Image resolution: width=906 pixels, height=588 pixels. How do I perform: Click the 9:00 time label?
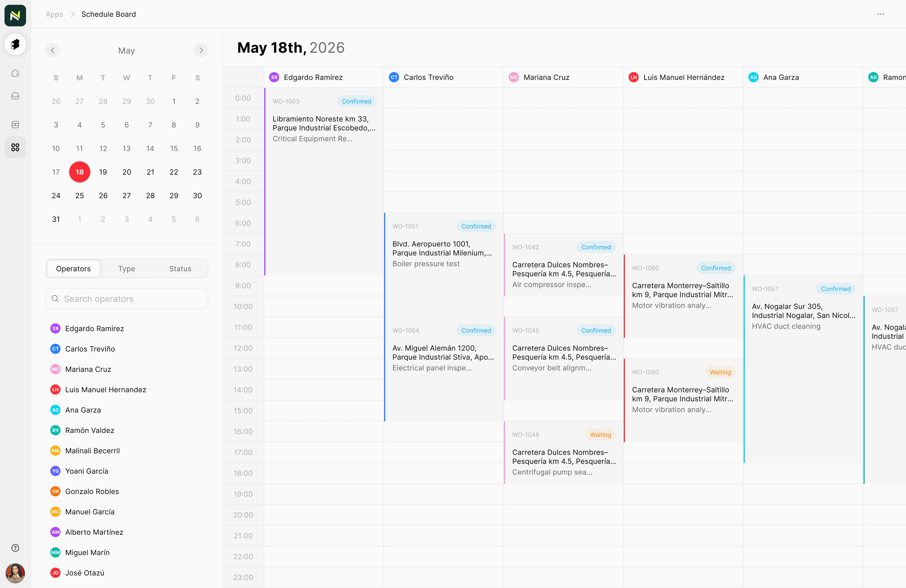243,285
